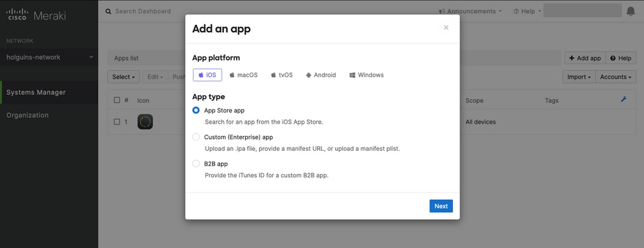Select the tvOS platform
Viewport: 644px width, 248px height.
(x=282, y=75)
